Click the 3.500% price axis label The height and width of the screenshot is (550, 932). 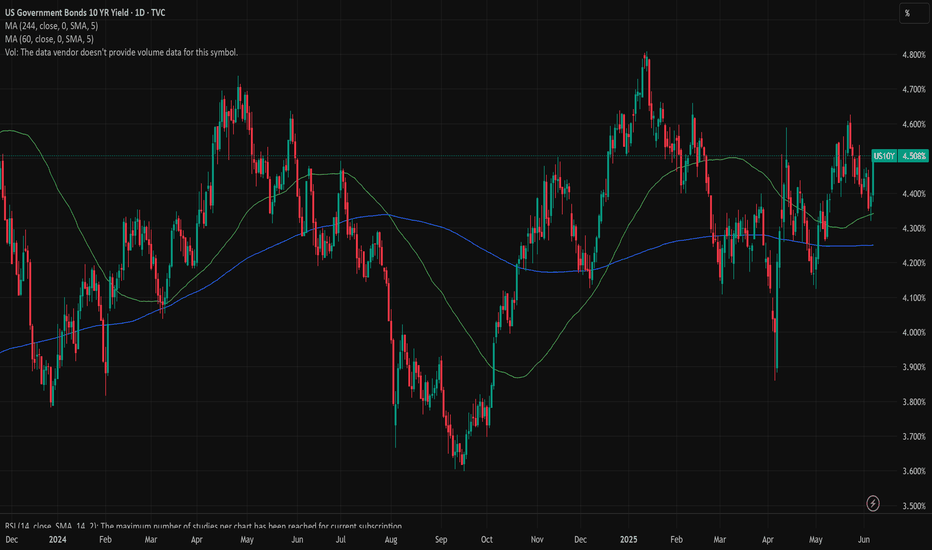point(914,506)
